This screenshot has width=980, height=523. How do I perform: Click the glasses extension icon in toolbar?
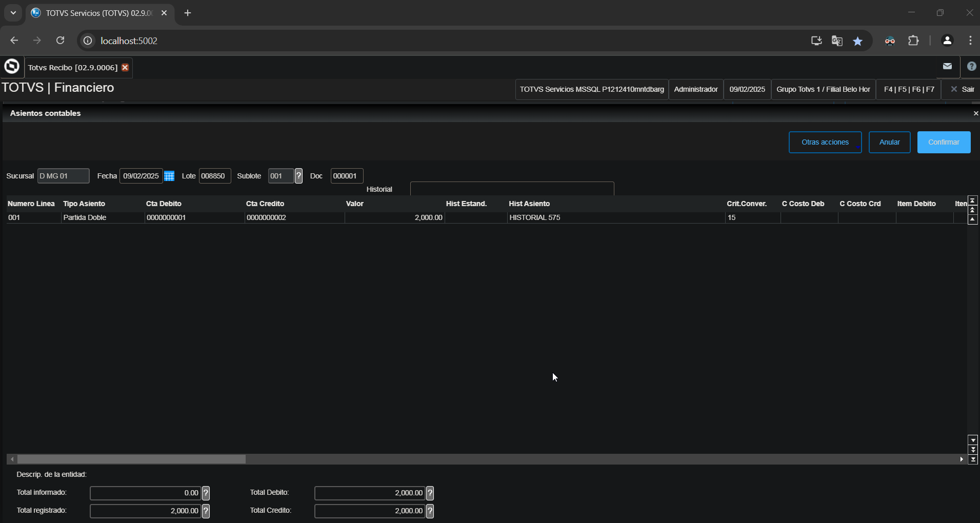click(x=890, y=41)
